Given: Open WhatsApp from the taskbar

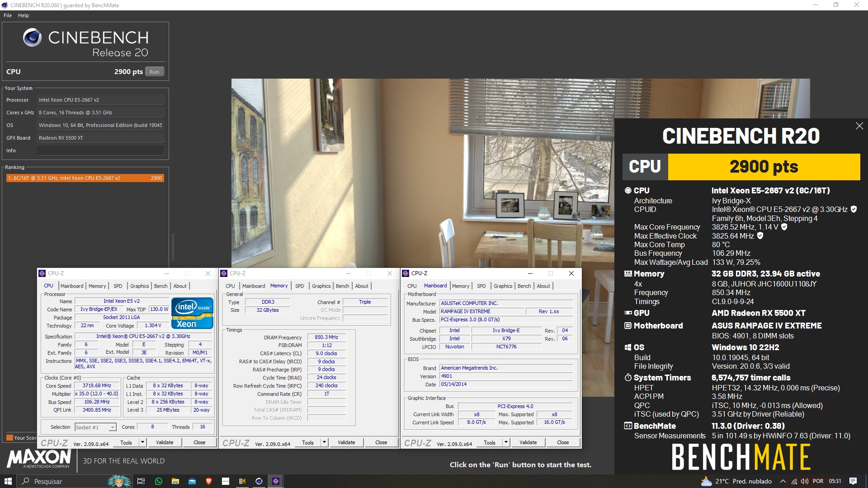Looking at the screenshot, I should (158, 481).
